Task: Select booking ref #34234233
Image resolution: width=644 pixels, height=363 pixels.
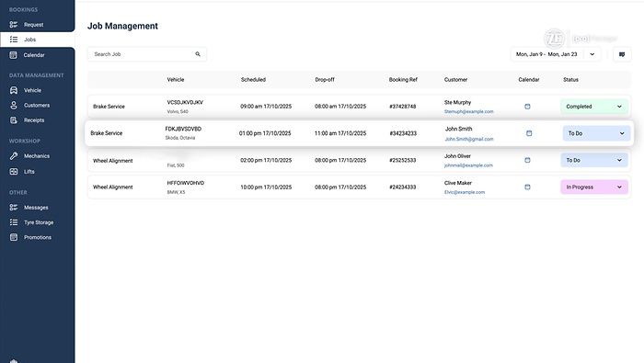Action: [x=403, y=133]
